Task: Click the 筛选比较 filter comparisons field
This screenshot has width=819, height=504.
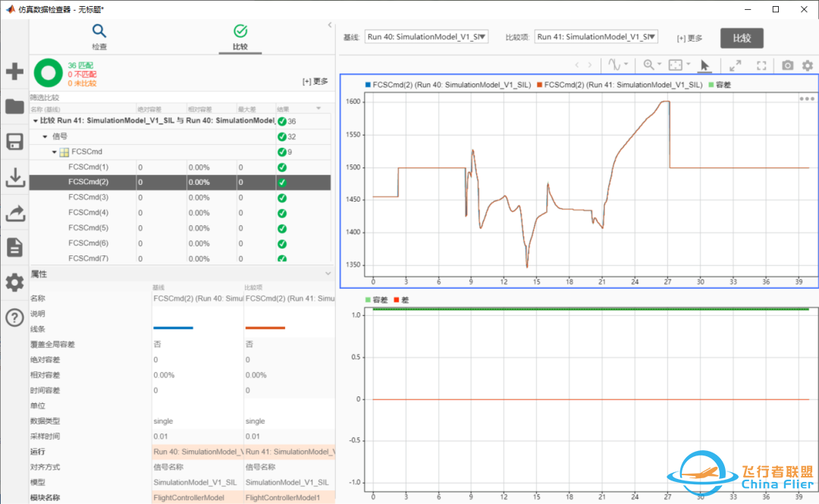Action: click(180, 98)
